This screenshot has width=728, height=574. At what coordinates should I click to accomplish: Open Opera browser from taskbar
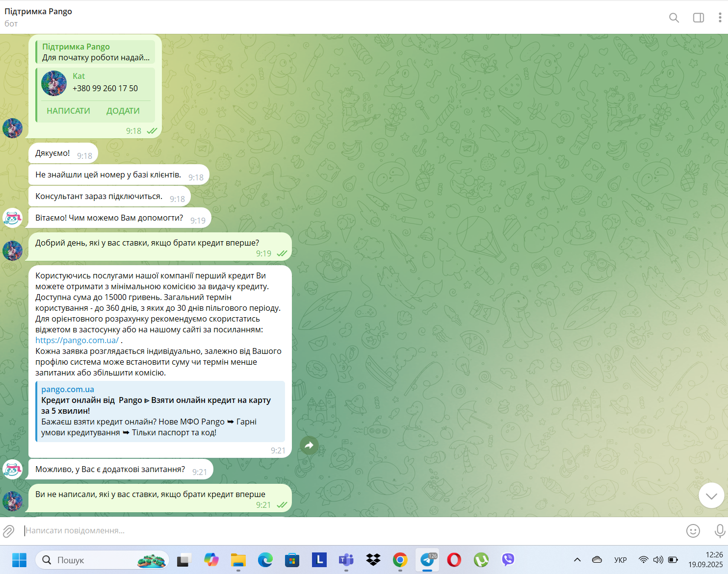coord(454,560)
